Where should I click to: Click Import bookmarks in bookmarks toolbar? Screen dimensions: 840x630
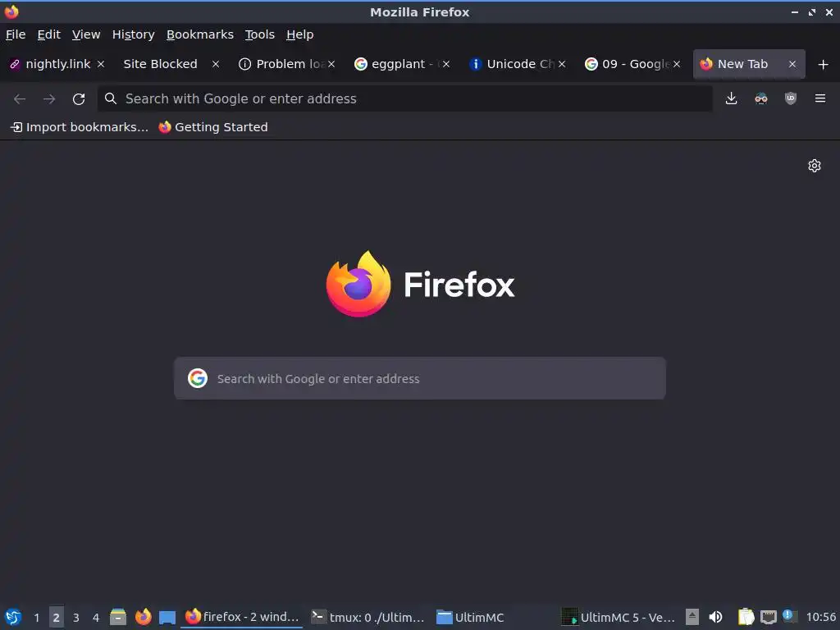(80, 127)
